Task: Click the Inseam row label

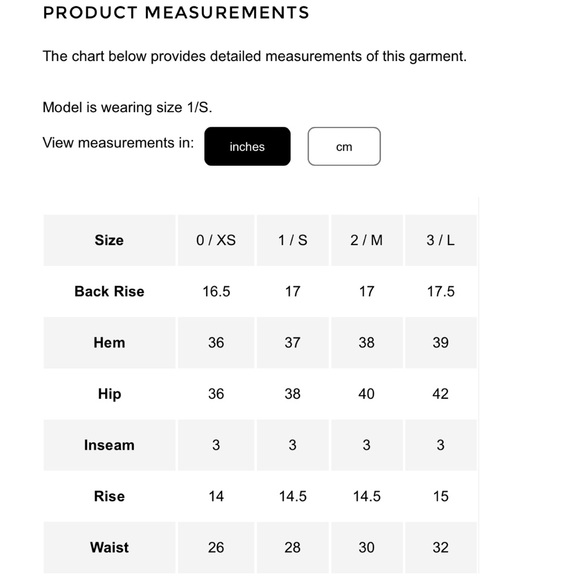Action: tap(109, 445)
